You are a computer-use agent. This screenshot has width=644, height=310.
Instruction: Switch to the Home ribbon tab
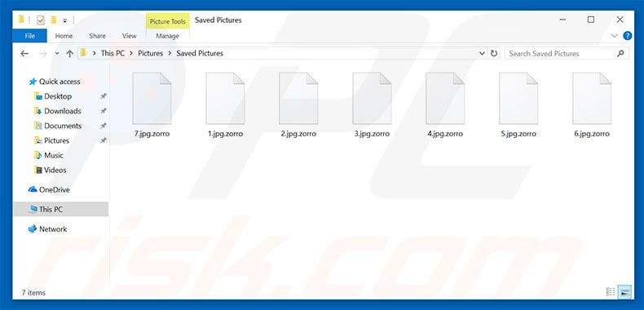(x=64, y=36)
